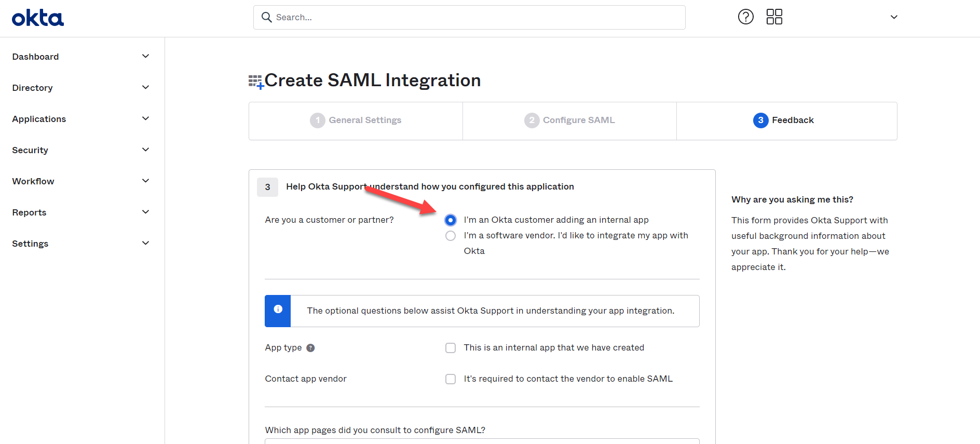Select 'I'm an Okta customer' radio option
This screenshot has width=980, height=444.
coord(451,220)
